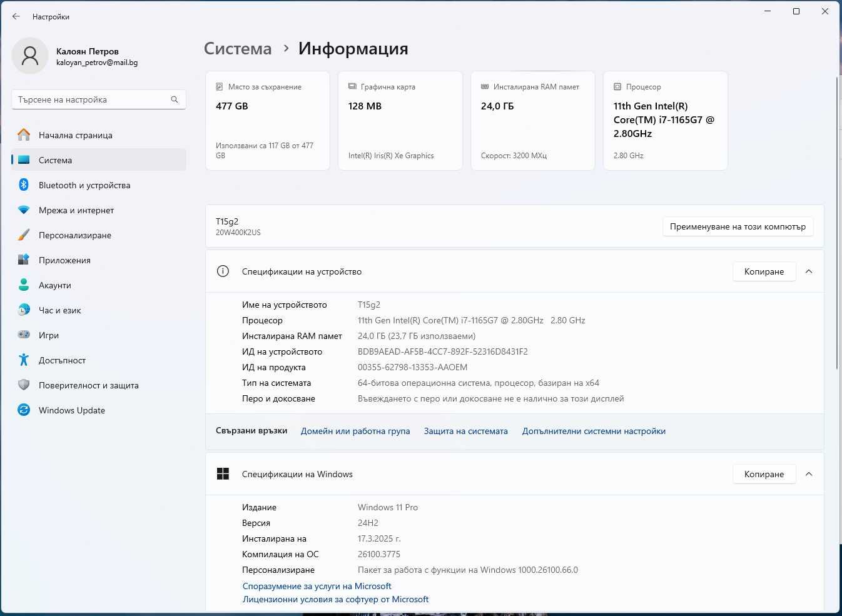Open the Място за съхранение 477 GB card
The width and height of the screenshot is (842, 616).
(x=268, y=121)
